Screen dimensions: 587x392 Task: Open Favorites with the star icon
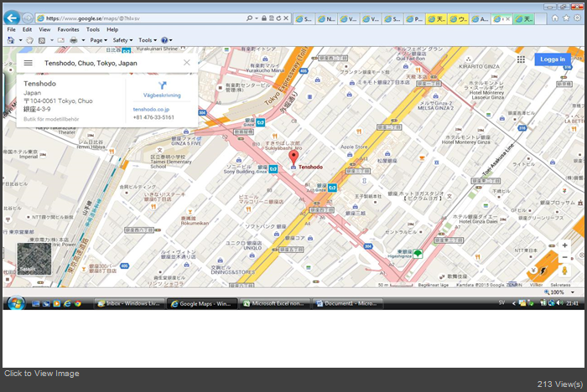tap(566, 18)
